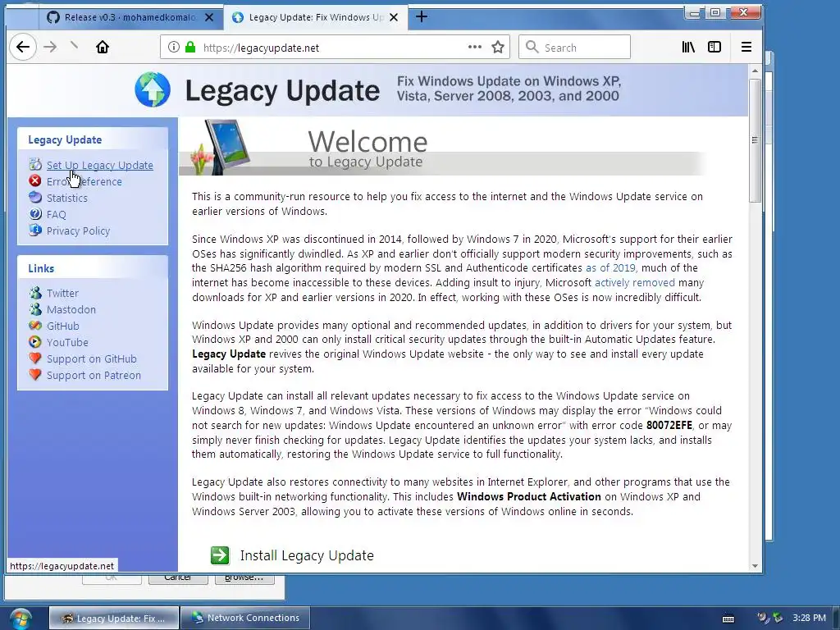Open the Set Up Legacy Update link
Viewport: 840px width, 630px height.
99,165
